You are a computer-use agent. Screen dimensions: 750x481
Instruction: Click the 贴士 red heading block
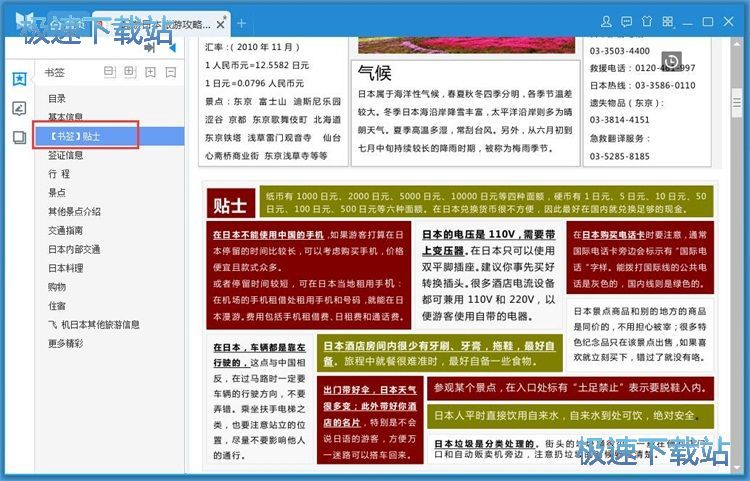point(231,203)
